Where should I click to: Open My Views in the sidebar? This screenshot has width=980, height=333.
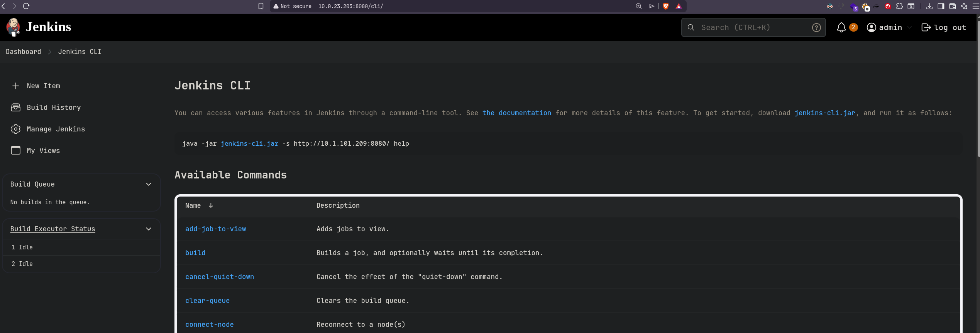43,151
